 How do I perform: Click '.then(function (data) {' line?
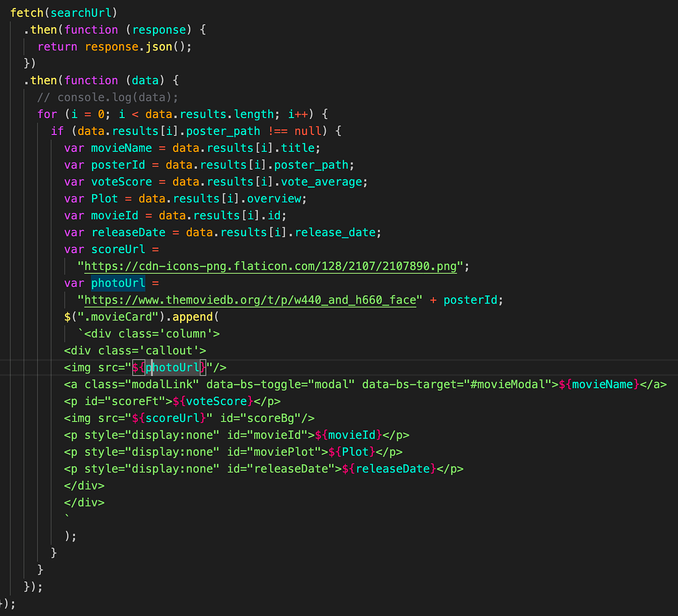click(101, 80)
